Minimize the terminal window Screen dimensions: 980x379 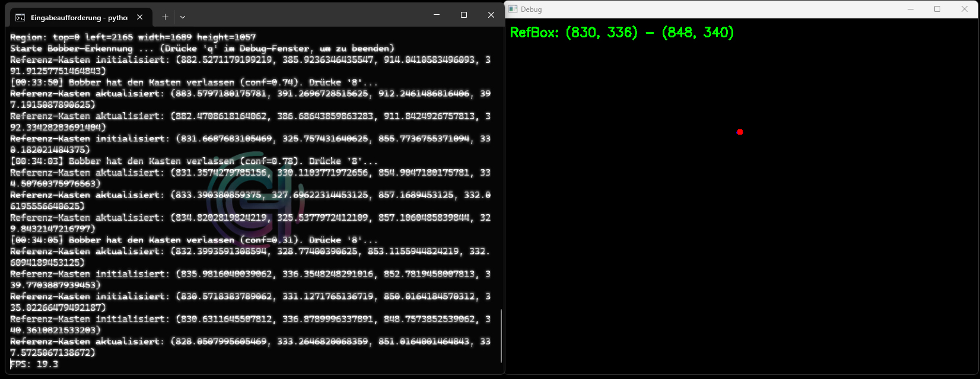click(x=436, y=15)
